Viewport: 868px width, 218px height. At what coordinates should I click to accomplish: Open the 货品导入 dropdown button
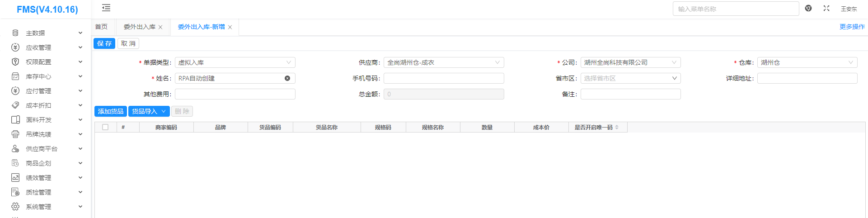(x=149, y=111)
